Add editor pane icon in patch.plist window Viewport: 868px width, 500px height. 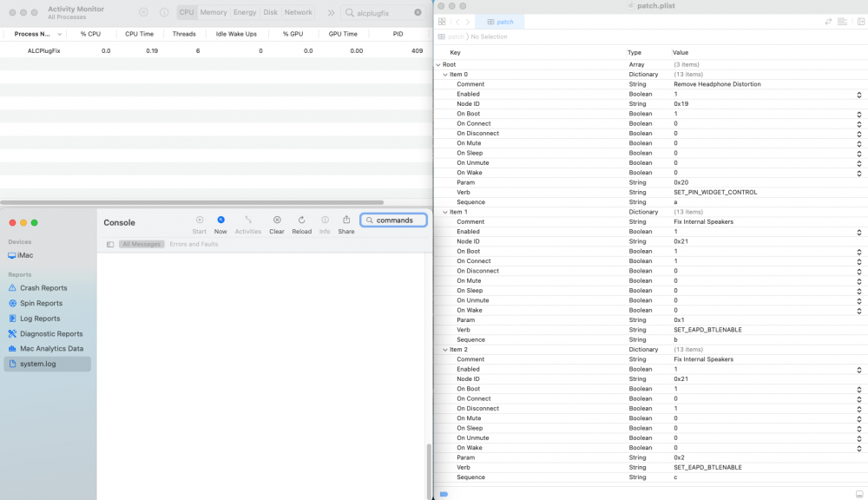point(861,22)
